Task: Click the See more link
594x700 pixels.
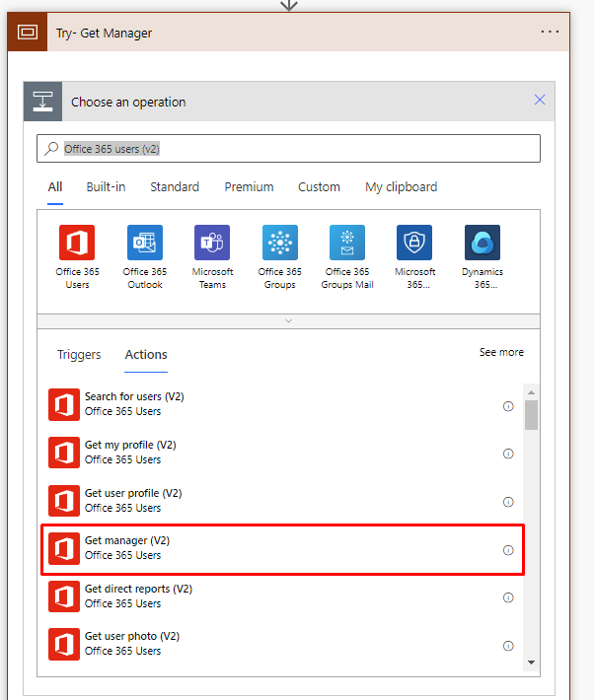Action: [x=501, y=352]
